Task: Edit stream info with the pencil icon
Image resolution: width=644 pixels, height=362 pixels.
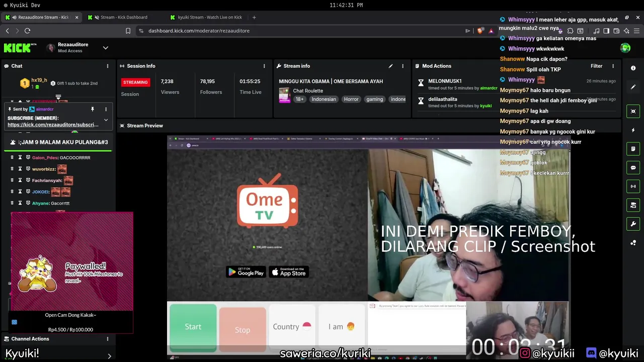Action: (x=390, y=66)
